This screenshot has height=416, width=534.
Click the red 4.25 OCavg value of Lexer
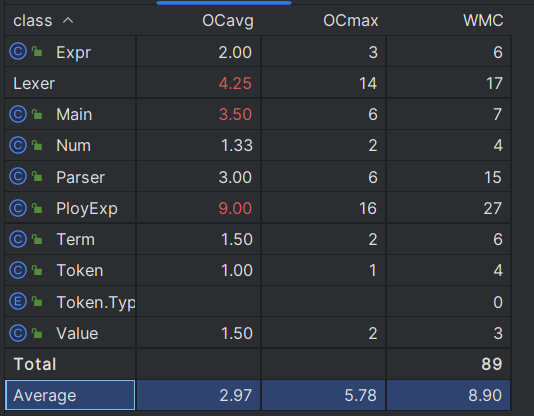click(235, 83)
